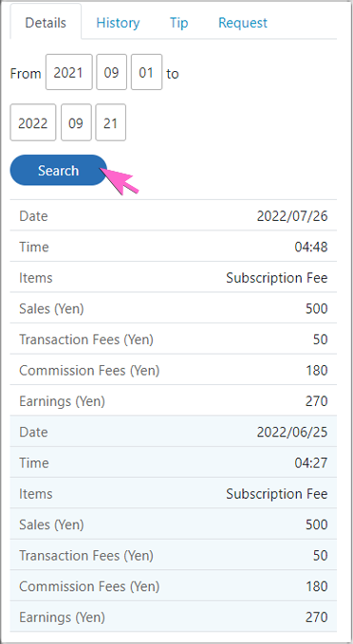
Task: Click the end year field showing 2022
Action: pos(33,122)
